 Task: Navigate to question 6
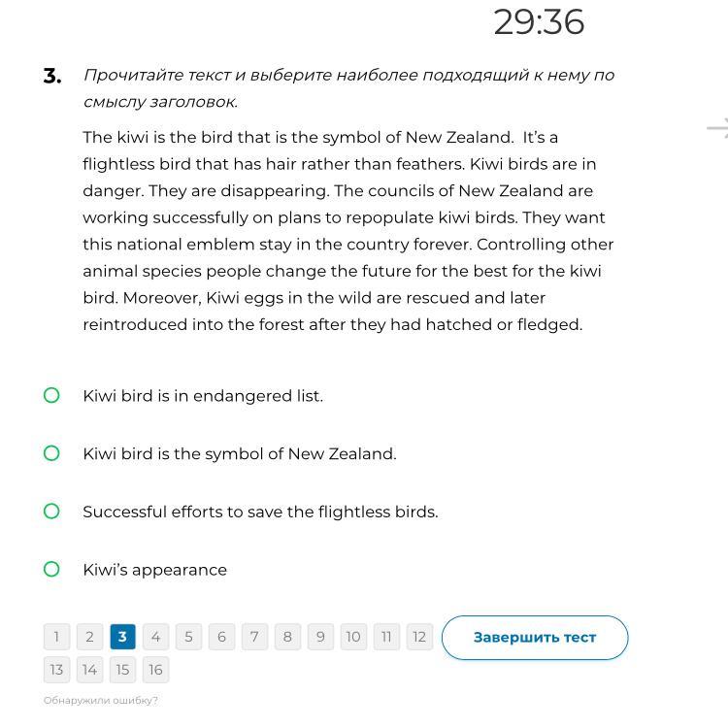pos(221,637)
